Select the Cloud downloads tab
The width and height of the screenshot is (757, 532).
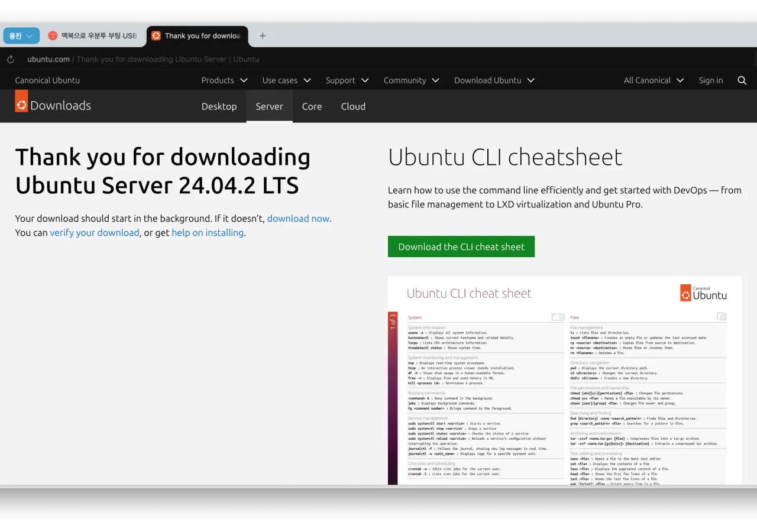tap(353, 106)
